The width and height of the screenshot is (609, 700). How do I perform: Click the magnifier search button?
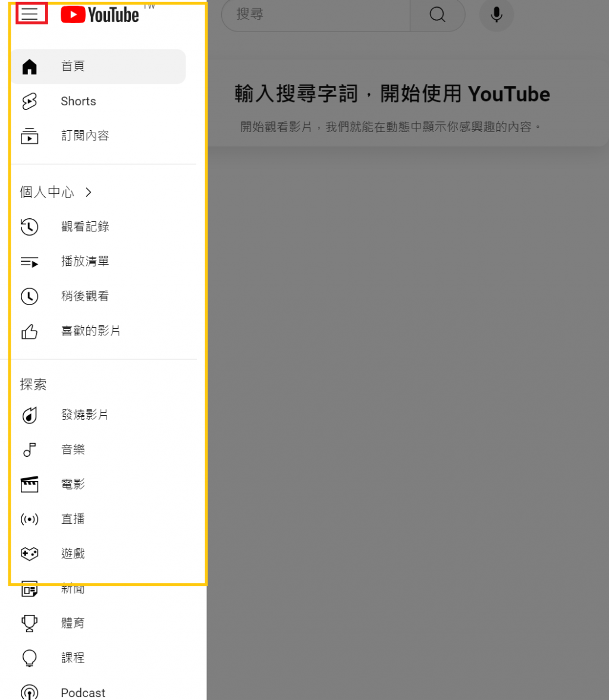tap(438, 15)
